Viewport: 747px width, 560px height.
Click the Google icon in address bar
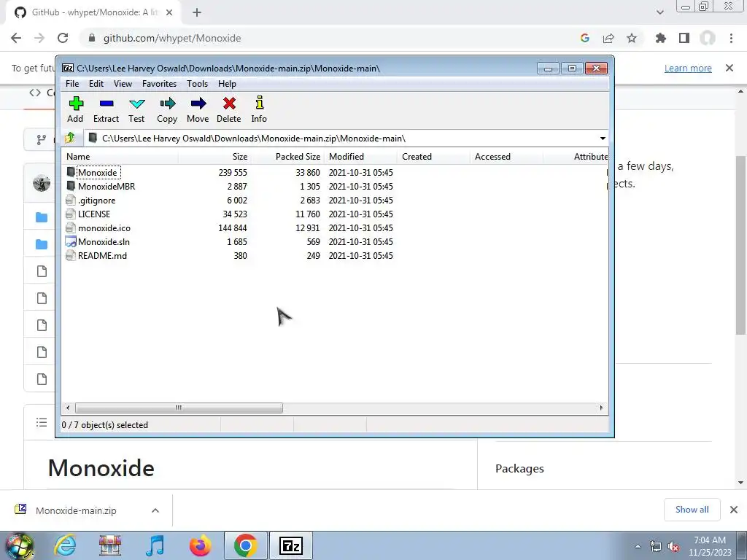point(585,38)
